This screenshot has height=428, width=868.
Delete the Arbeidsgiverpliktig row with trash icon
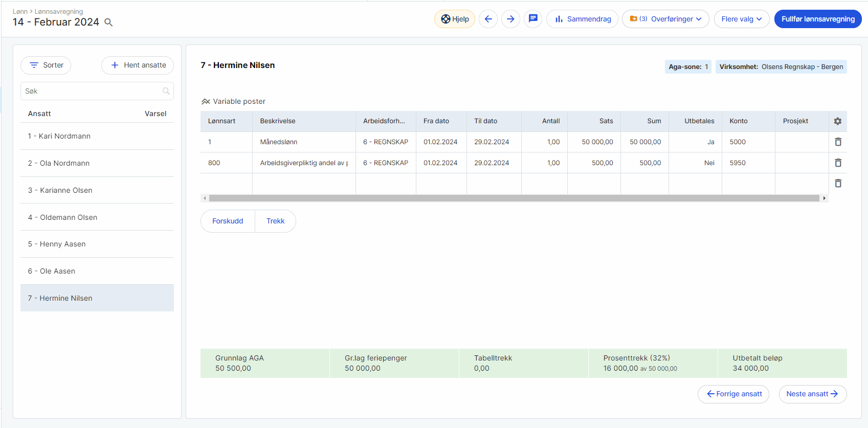tap(838, 163)
